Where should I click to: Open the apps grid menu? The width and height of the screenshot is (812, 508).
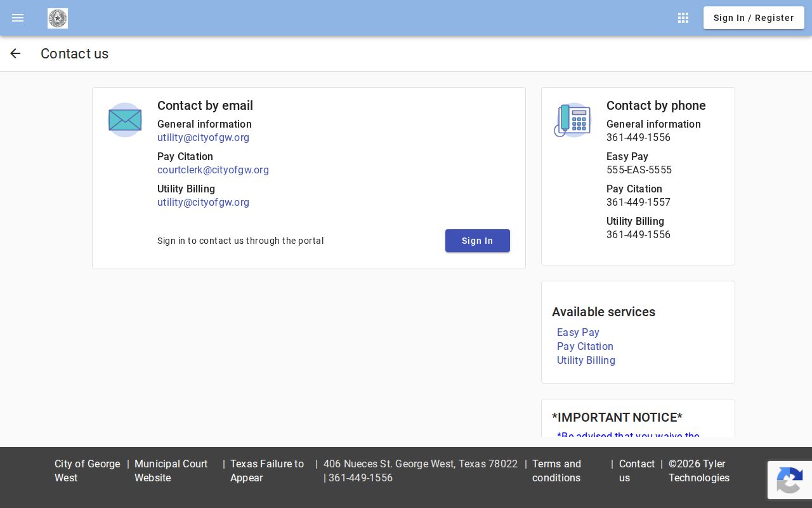point(683,18)
